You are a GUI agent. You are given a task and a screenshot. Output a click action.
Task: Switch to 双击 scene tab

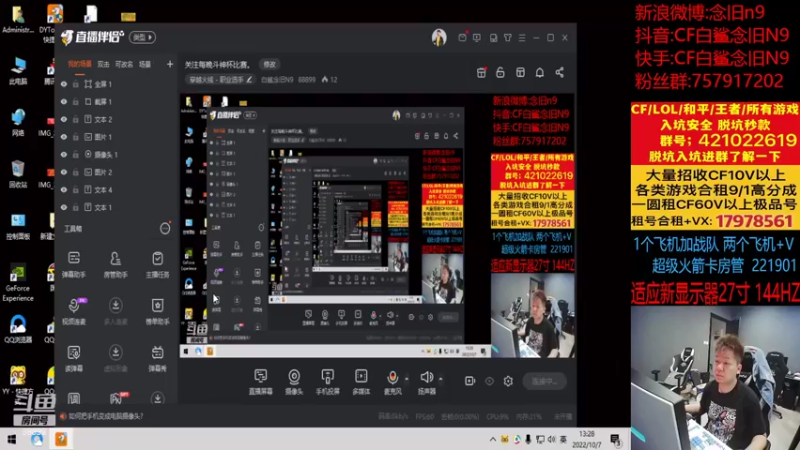click(104, 64)
